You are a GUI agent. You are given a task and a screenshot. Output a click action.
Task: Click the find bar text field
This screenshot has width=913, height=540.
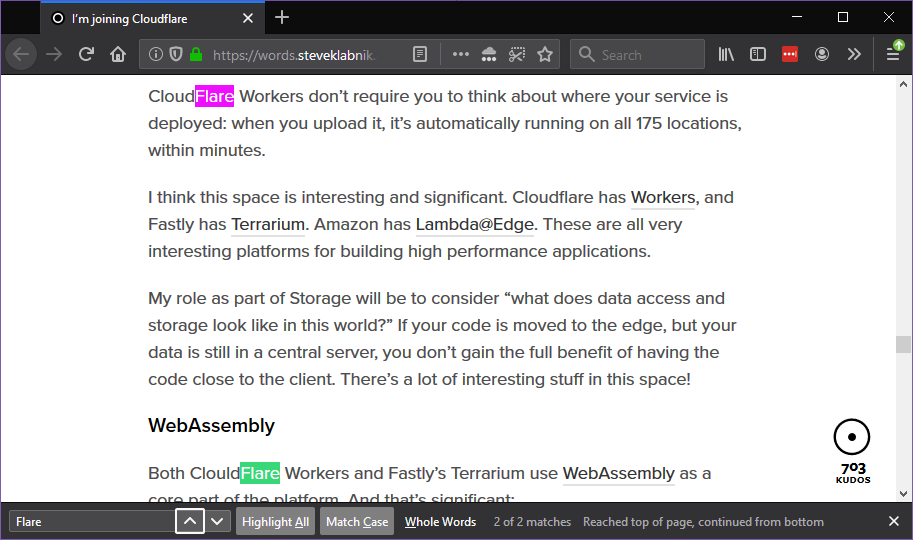(x=92, y=521)
